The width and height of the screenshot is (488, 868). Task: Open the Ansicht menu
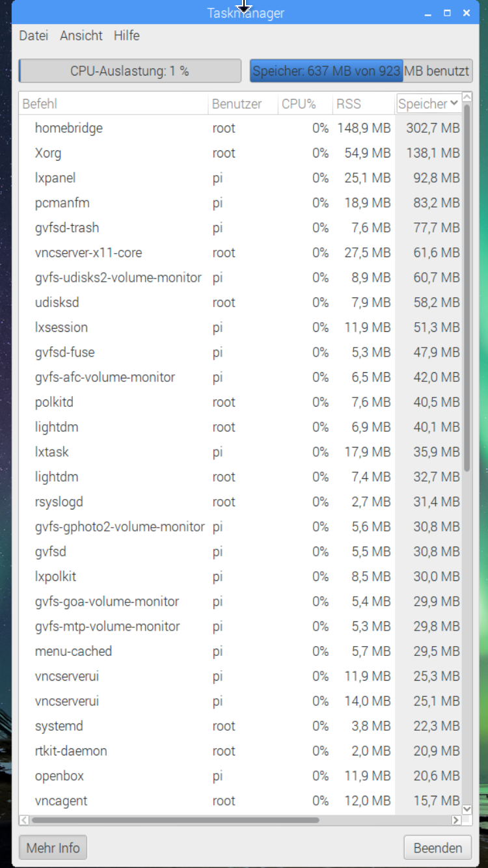[x=81, y=36]
